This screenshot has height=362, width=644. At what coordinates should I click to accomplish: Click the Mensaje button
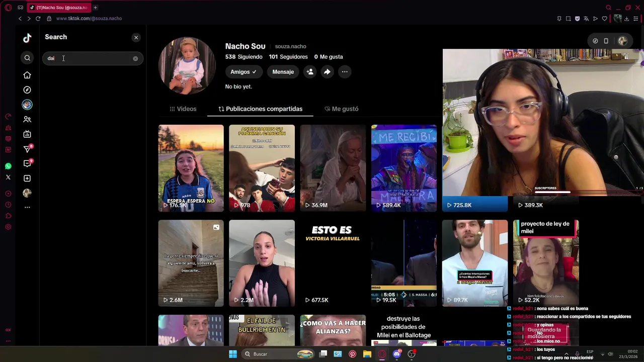pos(283,72)
